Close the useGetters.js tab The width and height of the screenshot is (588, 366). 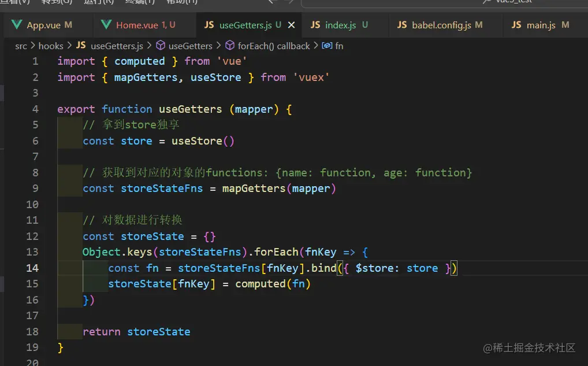pos(291,25)
